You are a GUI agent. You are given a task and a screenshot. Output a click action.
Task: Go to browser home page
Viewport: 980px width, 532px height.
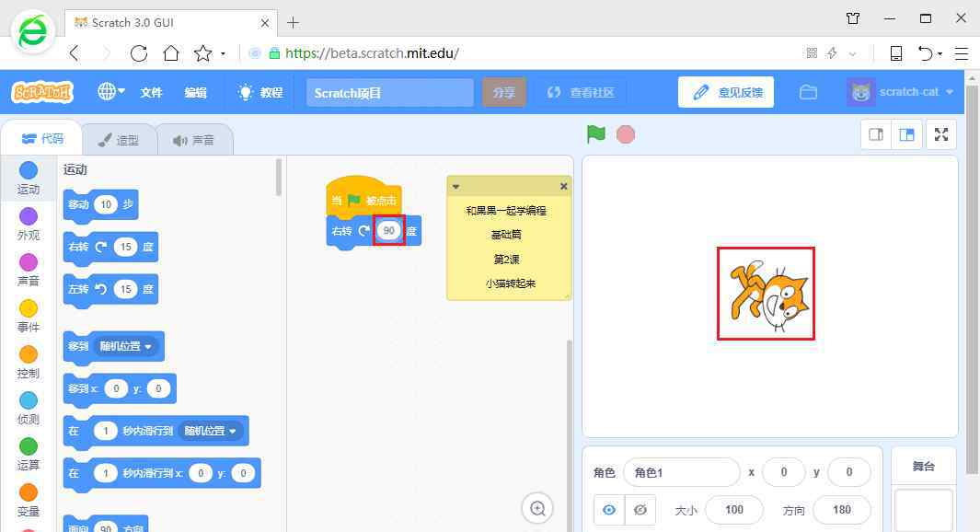click(170, 53)
